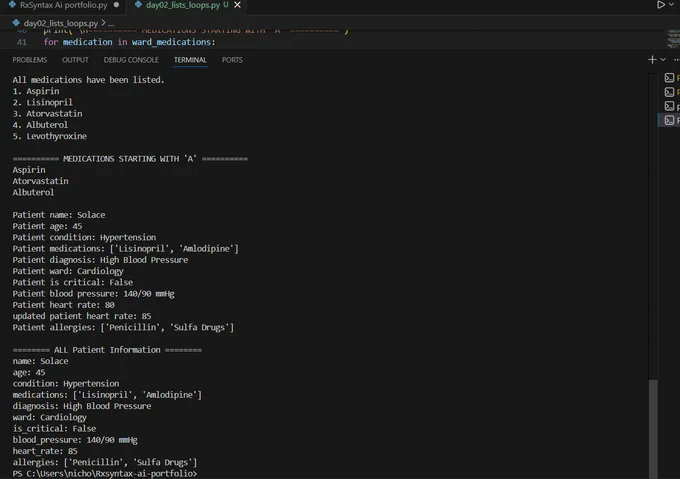Click 'Patient allergies' list output line
The height and width of the screenshot is (479, 680).
click(123, 328)
